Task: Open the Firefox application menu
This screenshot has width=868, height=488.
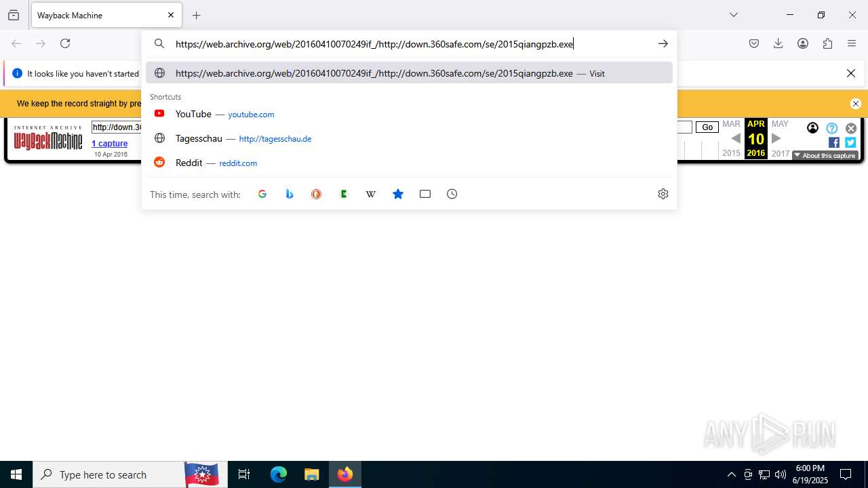Action: click(x=852, y=43)
